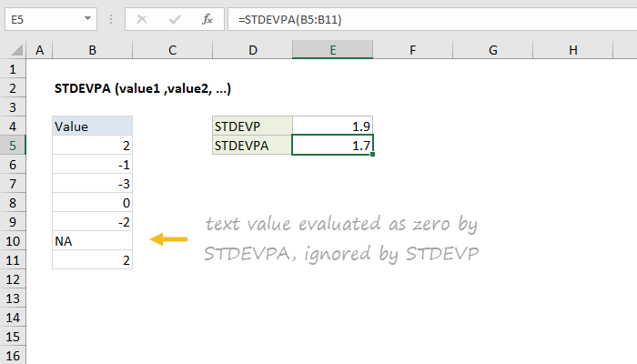The image size is (637, 364).
Task: Select row 11 header
Action: [x=13, y=260]
